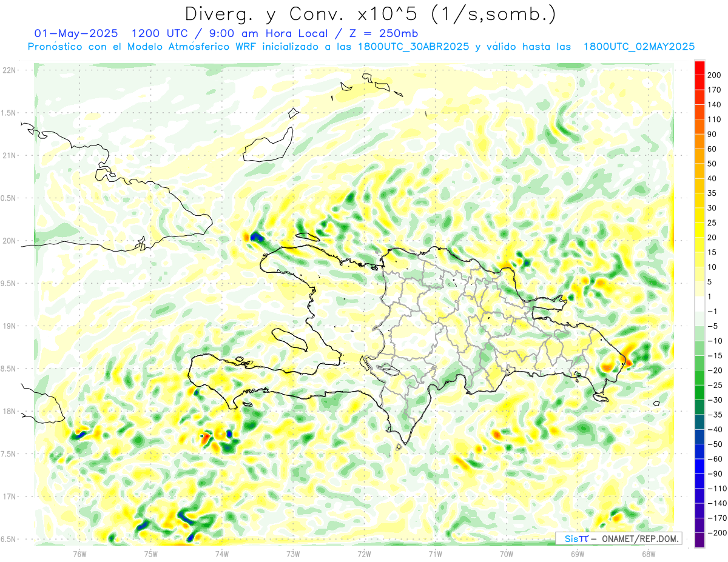Select the longitude label '71W'
The height and width of the screenshot is (562, 728).
click(x=435, y=554)
